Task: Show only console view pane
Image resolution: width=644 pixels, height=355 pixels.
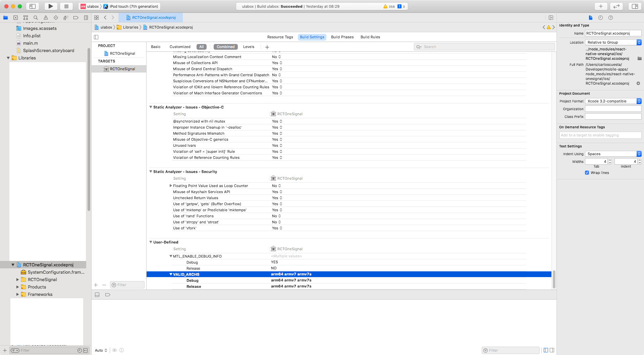Action: point(552,350)
